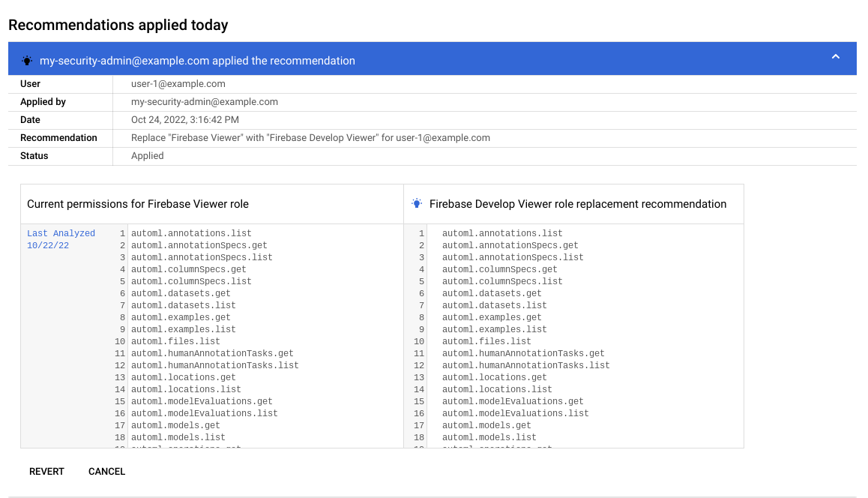This screenshot has width=868, height=498.
Task: Collapse the applied recommendation details panel
Action: (x=835, y=56)
